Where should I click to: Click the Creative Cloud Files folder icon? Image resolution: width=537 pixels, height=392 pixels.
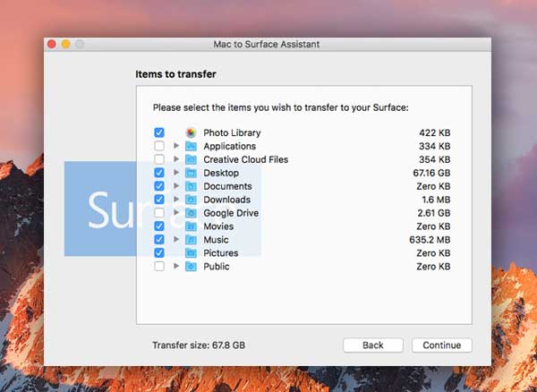(191, 159)
